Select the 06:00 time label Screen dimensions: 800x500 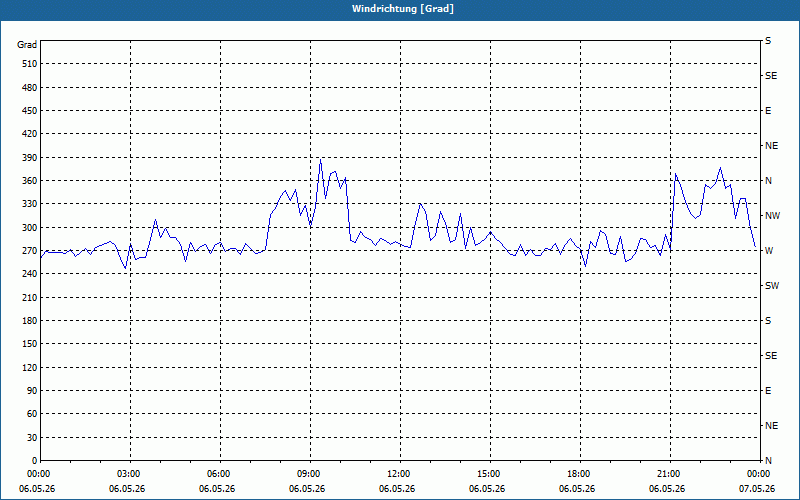coord(220,474)
